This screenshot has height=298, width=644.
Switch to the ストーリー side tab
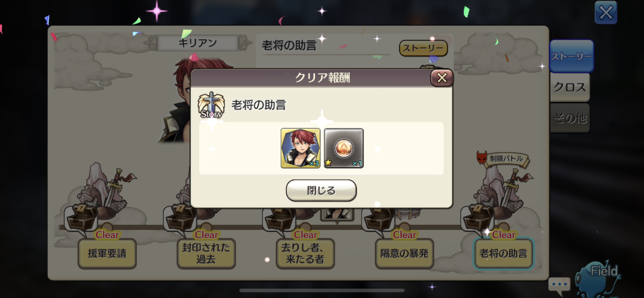pos(571,56)
